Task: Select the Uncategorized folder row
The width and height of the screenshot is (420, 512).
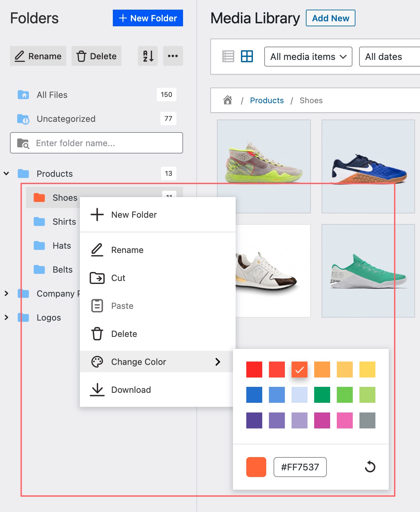Action: coord(97,119)
